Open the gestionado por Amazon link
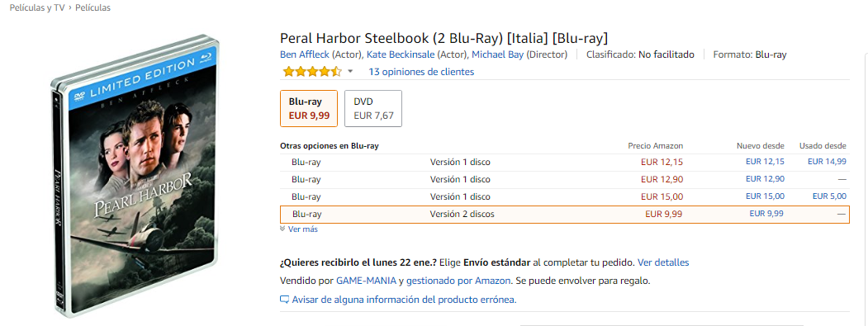Viewport: 868px width, 326px height. [459, 281]
